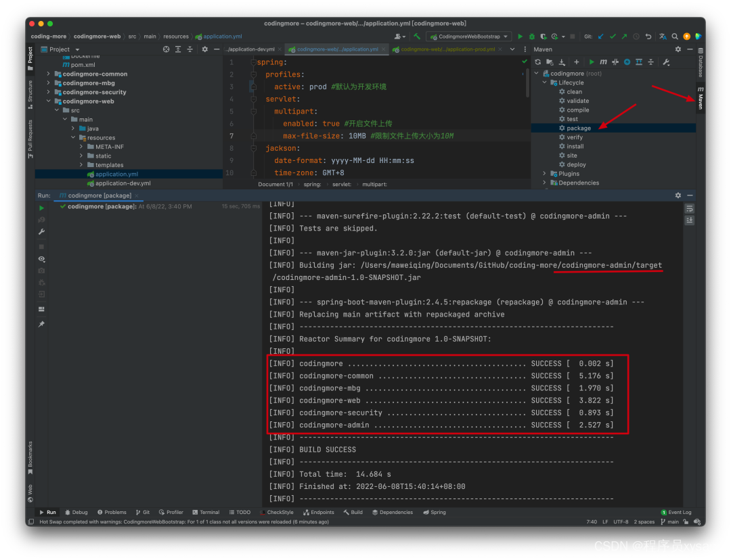Collapse the codingmore-web module
This screenshot has height=560, width=731.
click(49, 101)
